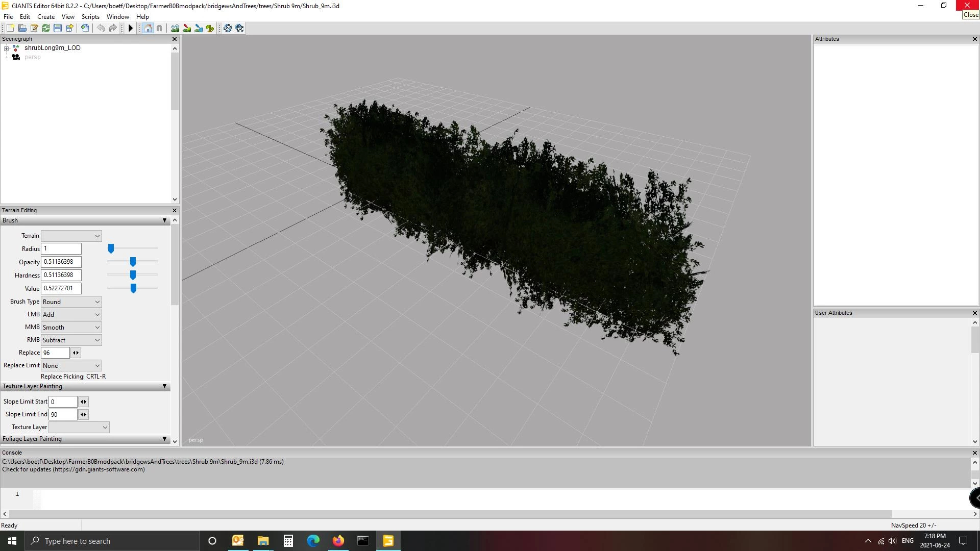Viewport: 980px width, 551px height.
Task: Click the Opacity slider handle
Action: point(133,262)
